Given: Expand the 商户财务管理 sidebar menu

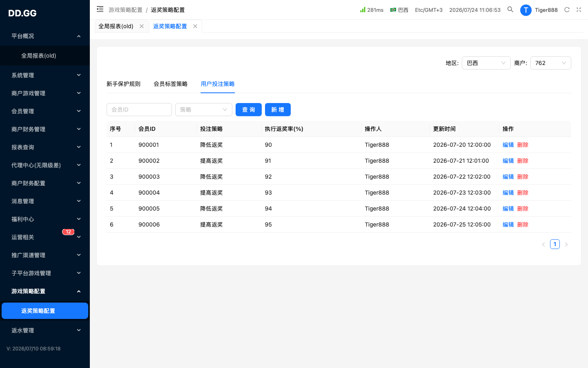Looking at the screenshot, I should coord(45,129).
